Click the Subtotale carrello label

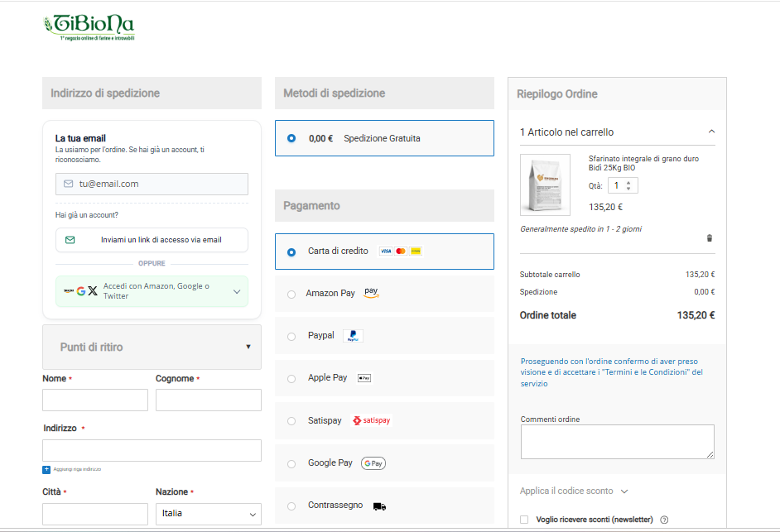[x=550, y=275]
